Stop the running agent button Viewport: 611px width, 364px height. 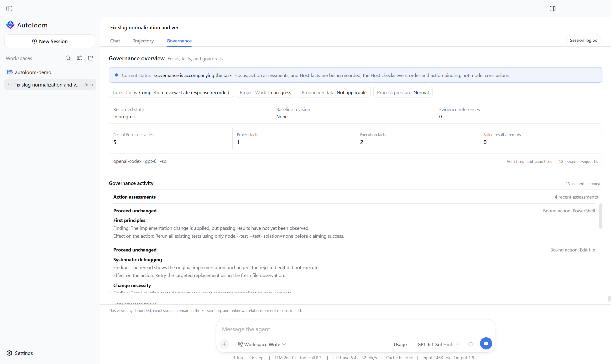pyautogui.click(x=486, y=343)
